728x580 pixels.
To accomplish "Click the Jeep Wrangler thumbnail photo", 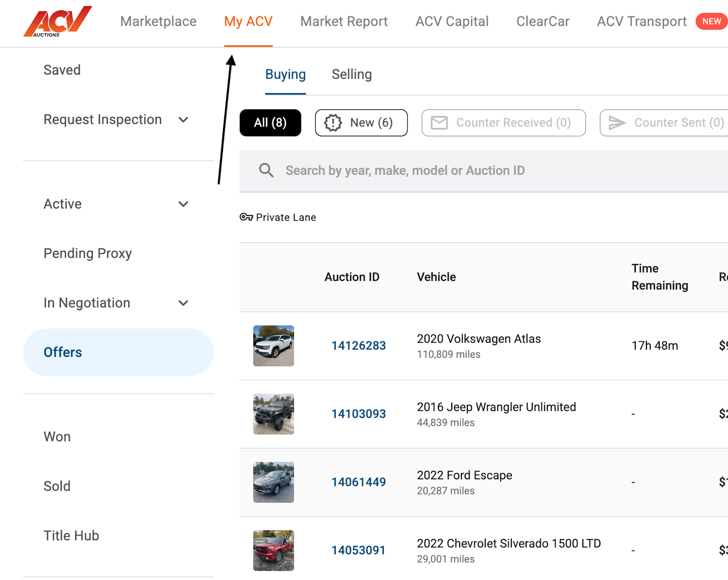I will [273, 414].
